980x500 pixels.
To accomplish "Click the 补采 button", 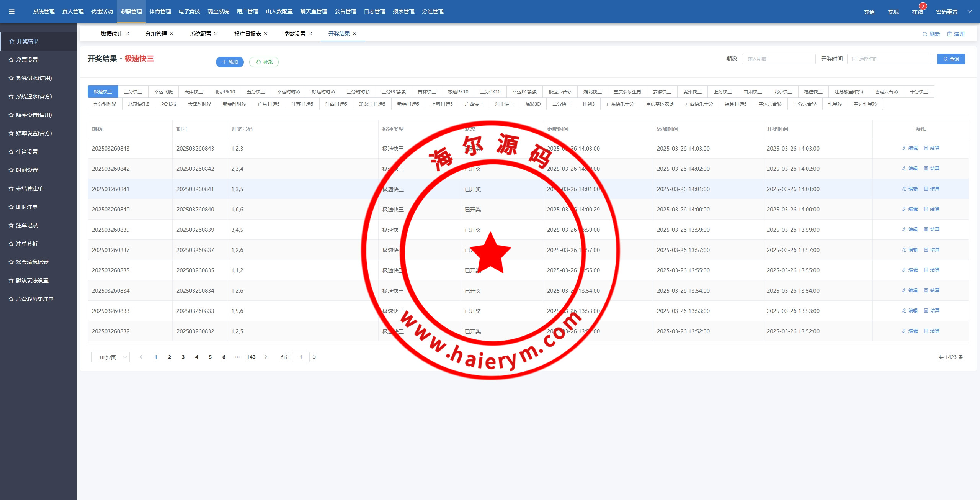I will click(264, 62).
